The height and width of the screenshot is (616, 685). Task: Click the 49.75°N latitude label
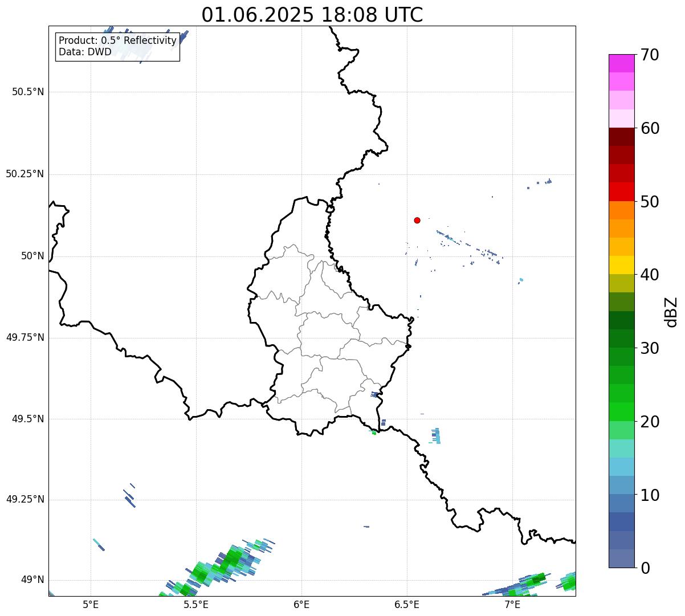click(25, 337)
